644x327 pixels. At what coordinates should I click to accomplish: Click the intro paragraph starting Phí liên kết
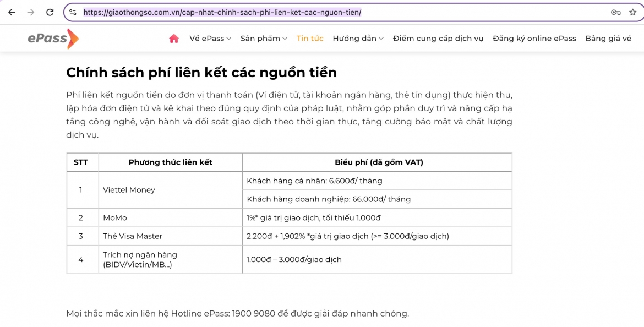(289, 115)
